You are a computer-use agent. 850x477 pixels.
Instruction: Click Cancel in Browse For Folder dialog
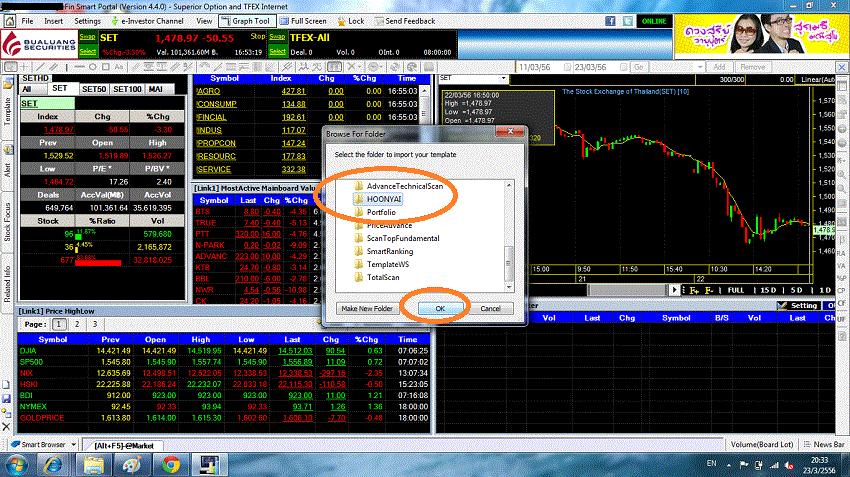tap(490, 308)
